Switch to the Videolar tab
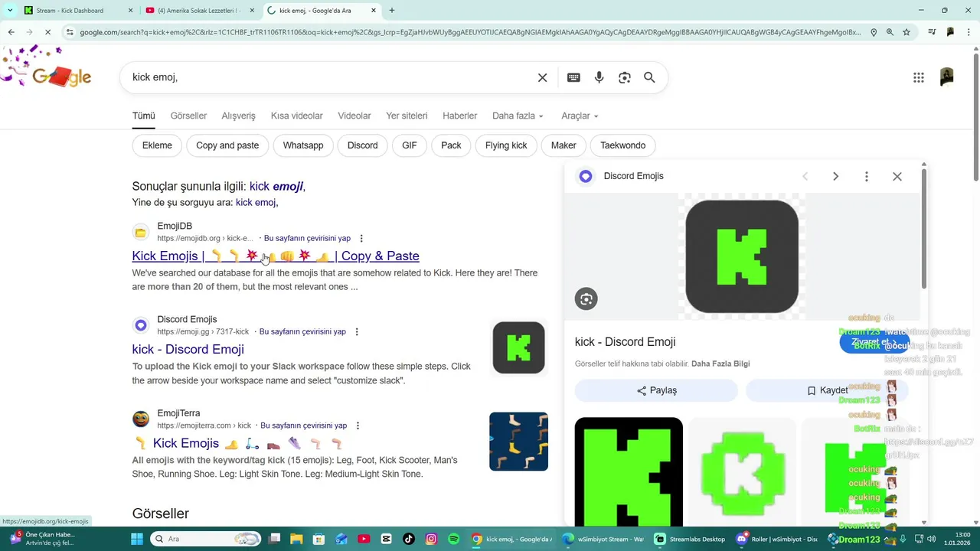Viewport: 980px width, 551px height. tap(354, 116)
